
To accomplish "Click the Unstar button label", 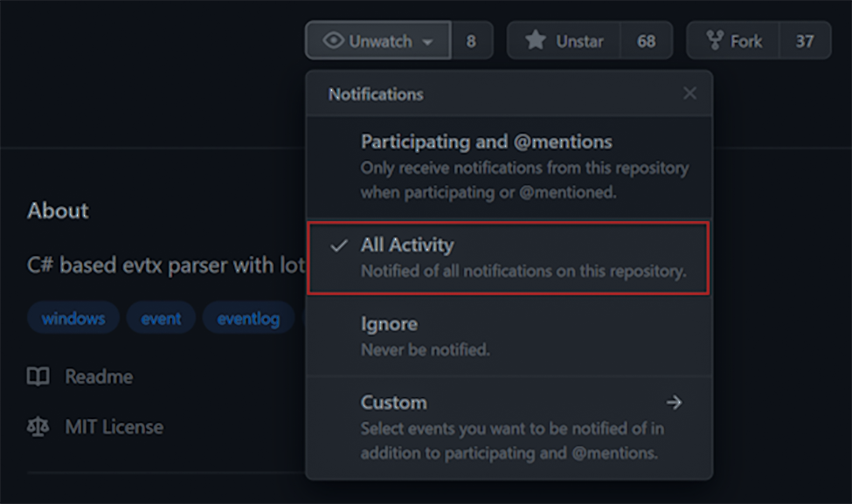I will (579, 41).
